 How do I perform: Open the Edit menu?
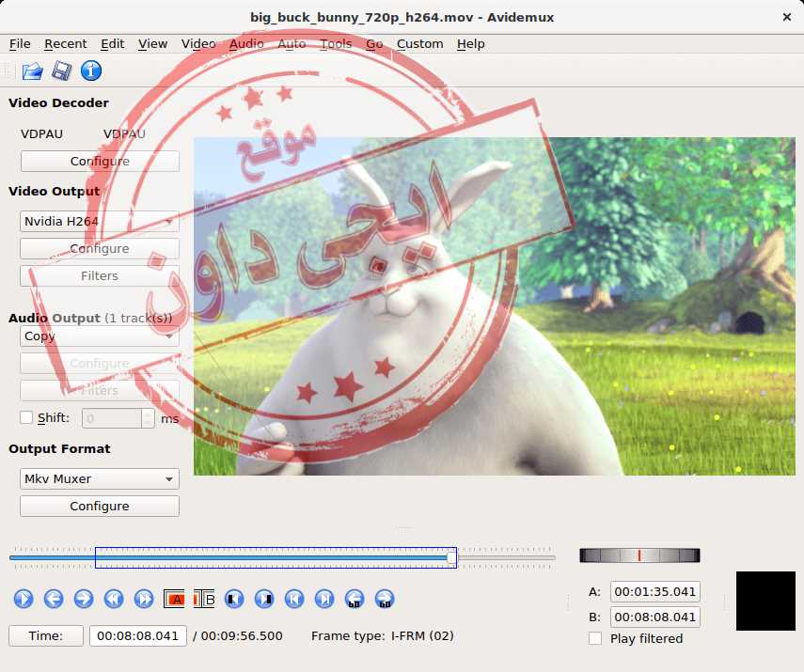pos(112,44)
